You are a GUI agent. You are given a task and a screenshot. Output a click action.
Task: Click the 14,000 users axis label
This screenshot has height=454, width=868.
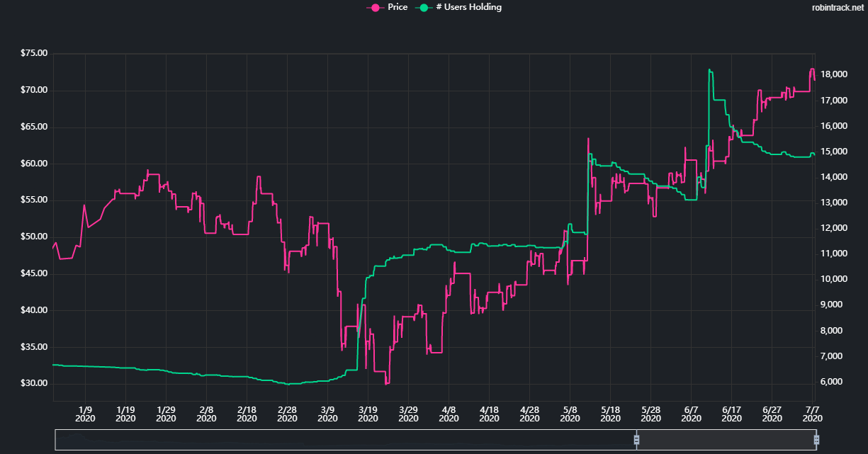[x=835, y=177]
